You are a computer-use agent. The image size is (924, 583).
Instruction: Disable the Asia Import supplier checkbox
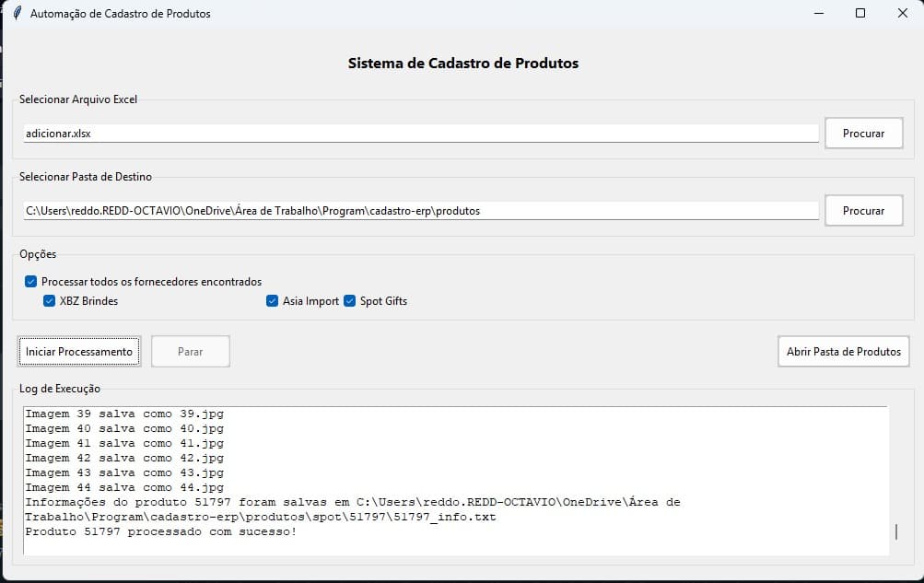(273, 301)
